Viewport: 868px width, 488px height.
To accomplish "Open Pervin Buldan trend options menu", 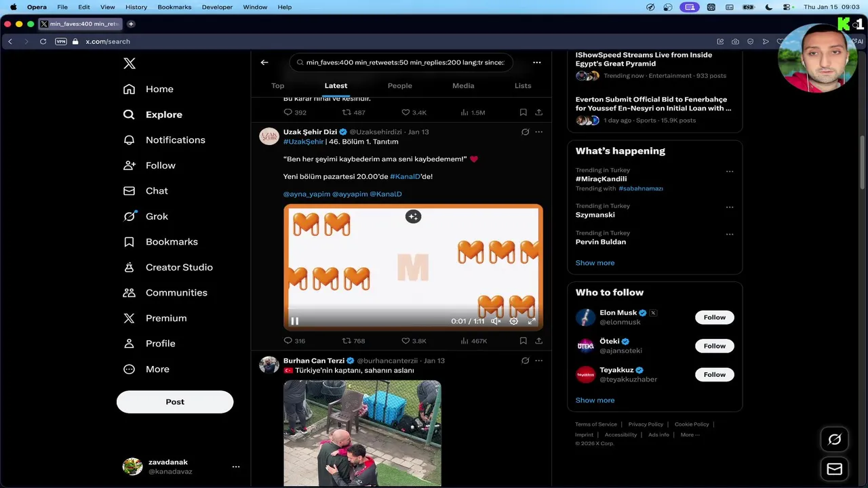I will click(x=730, y=235).
